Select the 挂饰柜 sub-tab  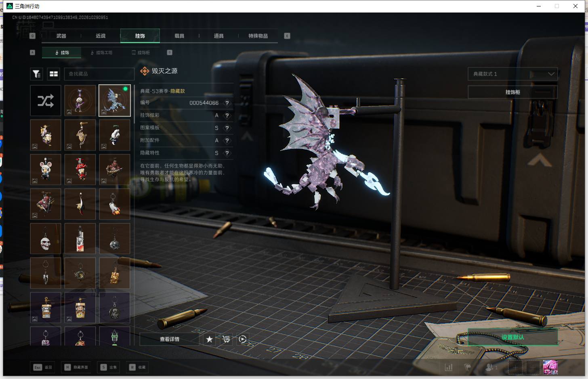click(141, 52)
